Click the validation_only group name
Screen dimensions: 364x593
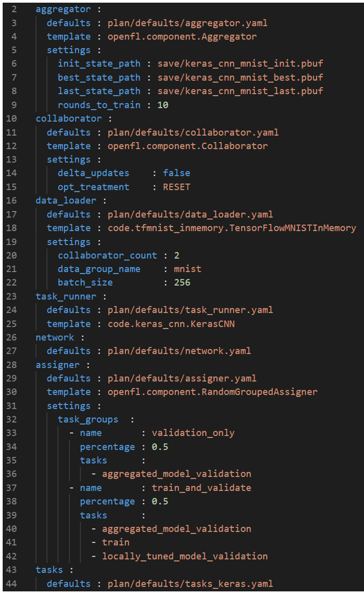(x=193, y=433)
